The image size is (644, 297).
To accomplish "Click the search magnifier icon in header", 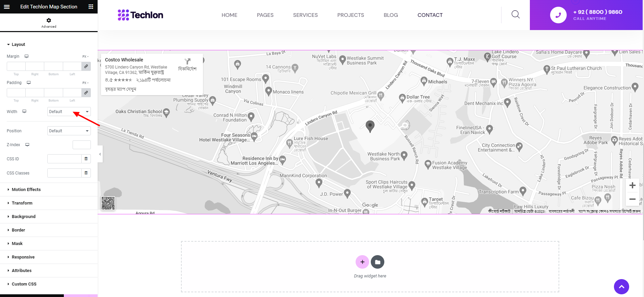I will point(515,15).
